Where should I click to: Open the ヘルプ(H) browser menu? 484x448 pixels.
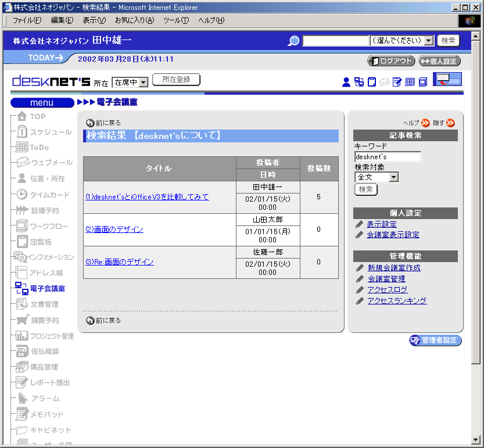coord(211,20)
